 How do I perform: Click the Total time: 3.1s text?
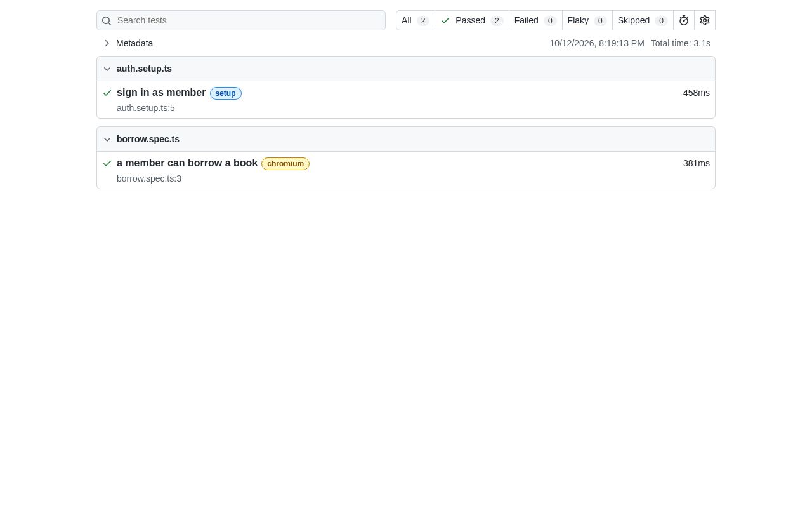(681, 43)
